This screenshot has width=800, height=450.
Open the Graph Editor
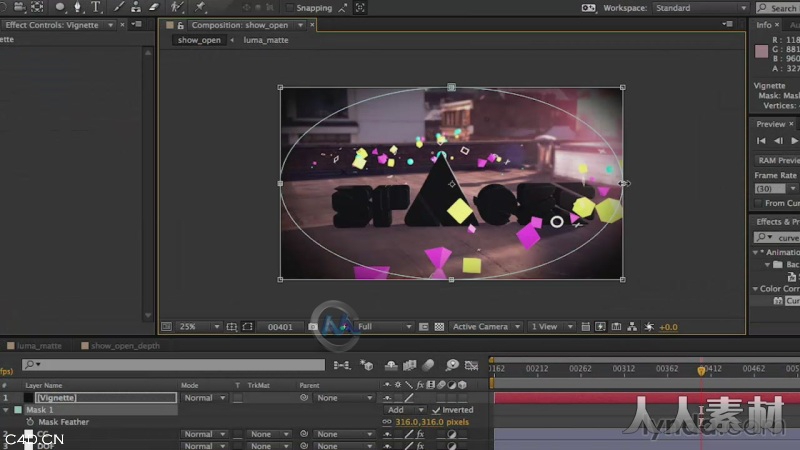(x=471, y=365)
